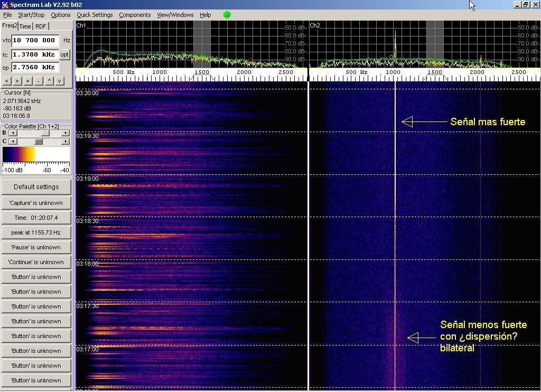Switch to the RDF tab
Viewport: 541px width, 392px height.
tap(41, 26)
